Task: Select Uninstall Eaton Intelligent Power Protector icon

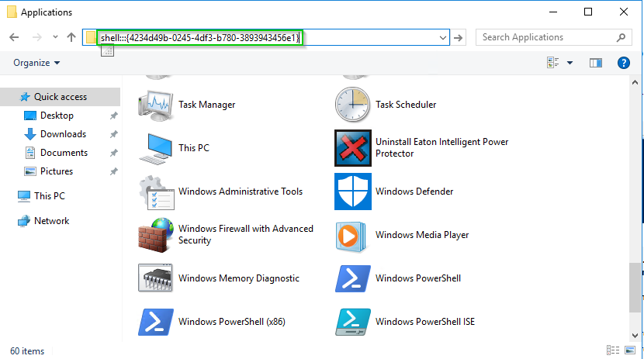Action: point(353,148)
